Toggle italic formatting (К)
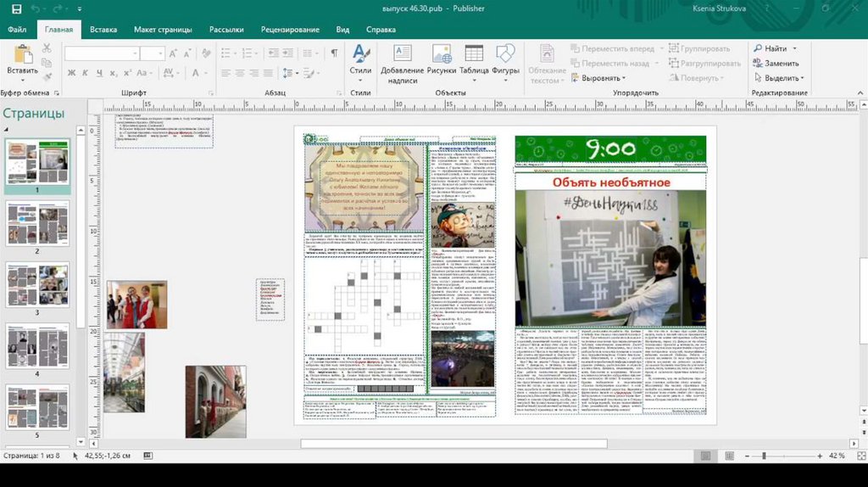This screenshot has height=487, width=868. point(84,74)
